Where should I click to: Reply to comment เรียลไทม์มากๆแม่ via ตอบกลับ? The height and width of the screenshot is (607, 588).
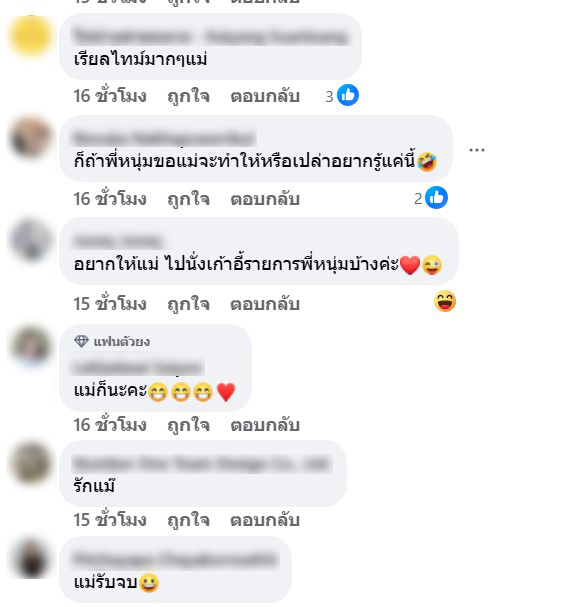265,96
